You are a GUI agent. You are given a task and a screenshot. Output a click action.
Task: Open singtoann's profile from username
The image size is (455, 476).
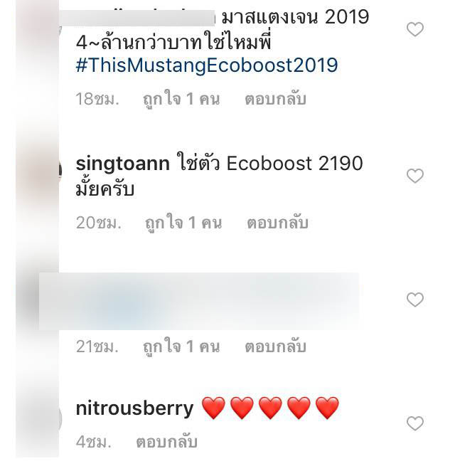coord(122,164)
